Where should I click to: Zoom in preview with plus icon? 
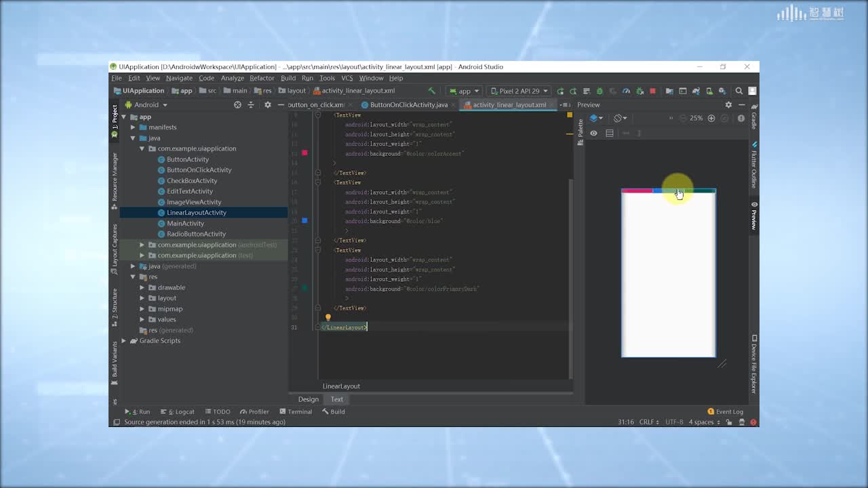[x=711, y=118]
